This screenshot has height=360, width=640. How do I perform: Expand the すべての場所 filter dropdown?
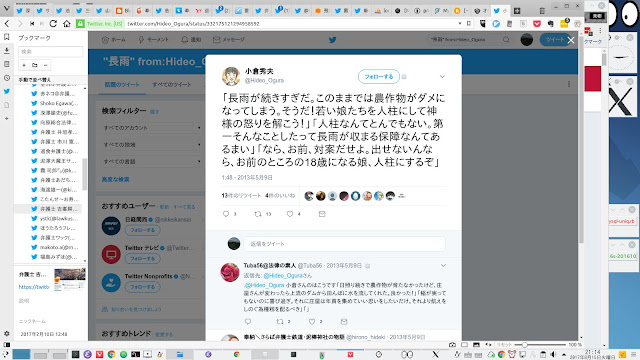click(x=151, y=144)
